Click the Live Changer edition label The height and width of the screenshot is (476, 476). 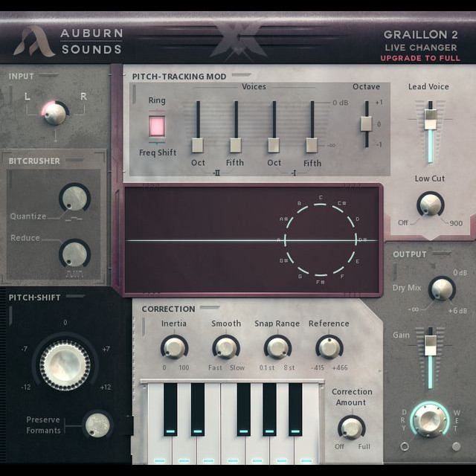tap(421, 48)
